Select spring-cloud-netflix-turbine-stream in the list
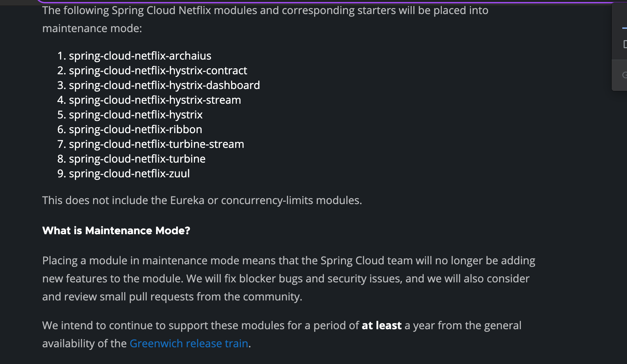Viewport: 627px width, 364px height. 156,144
